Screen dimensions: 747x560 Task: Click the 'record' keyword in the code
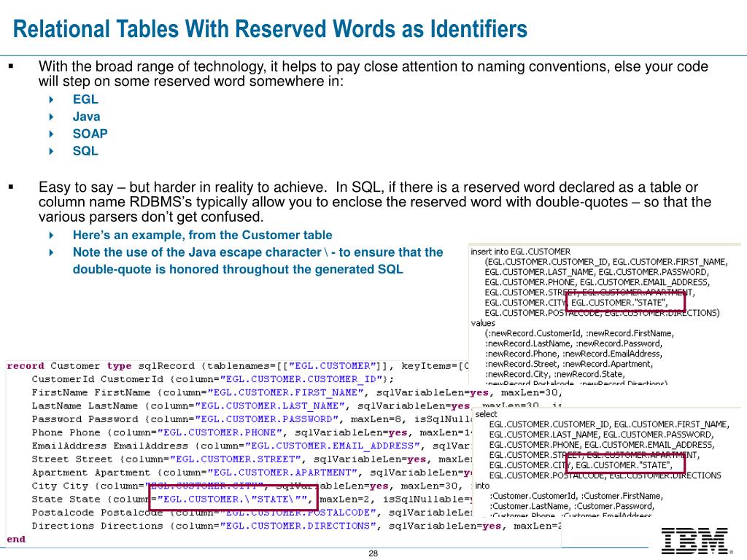[26, 366]
